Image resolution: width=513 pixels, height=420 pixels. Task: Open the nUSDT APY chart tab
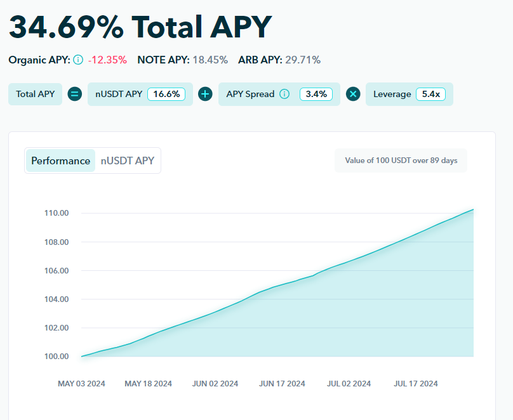(128, 161)
